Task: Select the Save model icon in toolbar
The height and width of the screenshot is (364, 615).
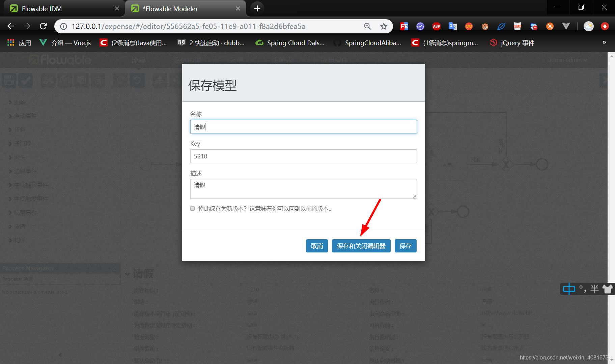Action: click(9, 80)
